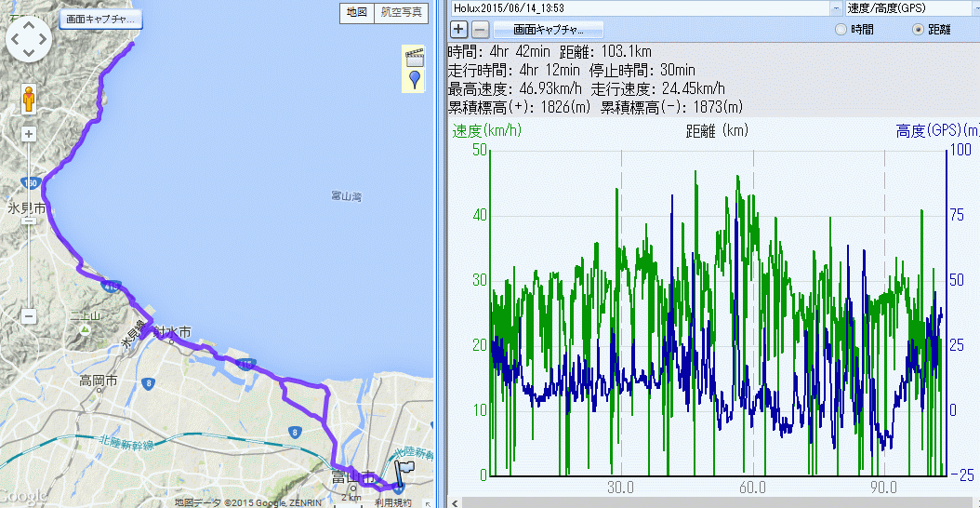
Task: Click 画面キャプチャ button on the map
Action: 100,19
